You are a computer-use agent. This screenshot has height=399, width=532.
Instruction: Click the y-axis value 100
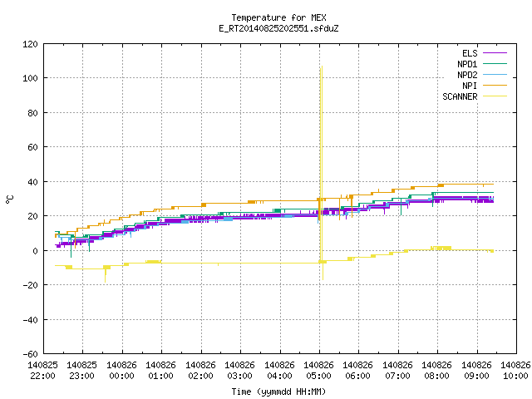pyautogui.click(x=30, y=78)
